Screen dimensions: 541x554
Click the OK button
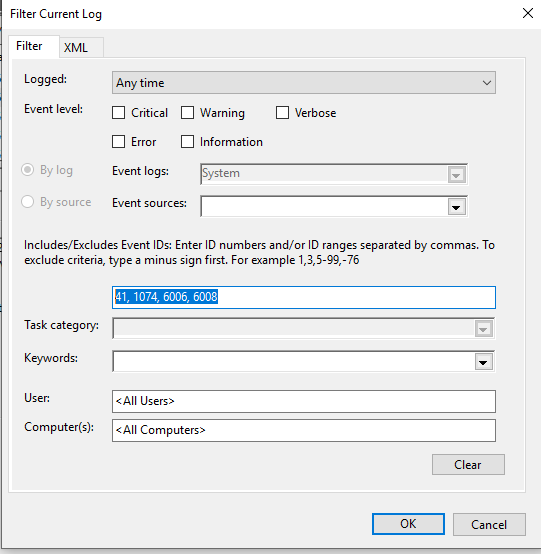point(408,524)
